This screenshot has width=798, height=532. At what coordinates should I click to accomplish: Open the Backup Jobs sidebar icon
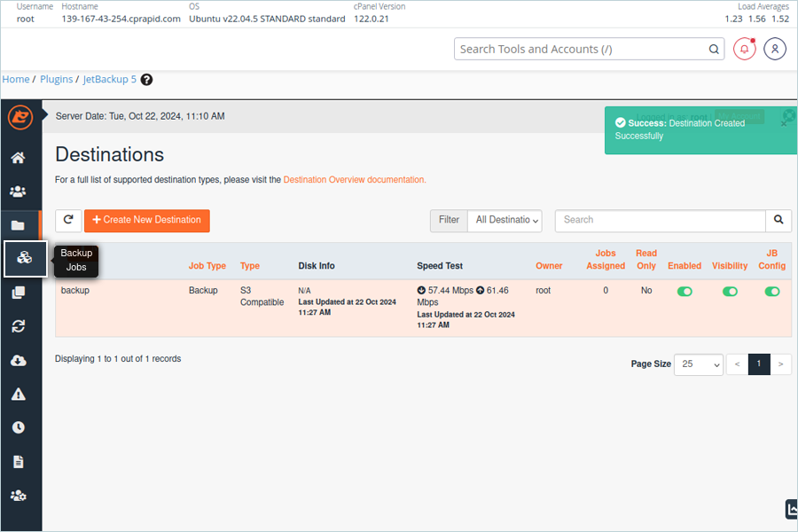point(25,258)
